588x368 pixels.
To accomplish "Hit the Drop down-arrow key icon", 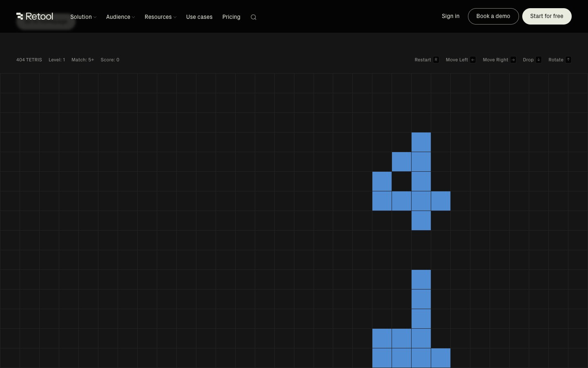I will click(x=539, y=60).
